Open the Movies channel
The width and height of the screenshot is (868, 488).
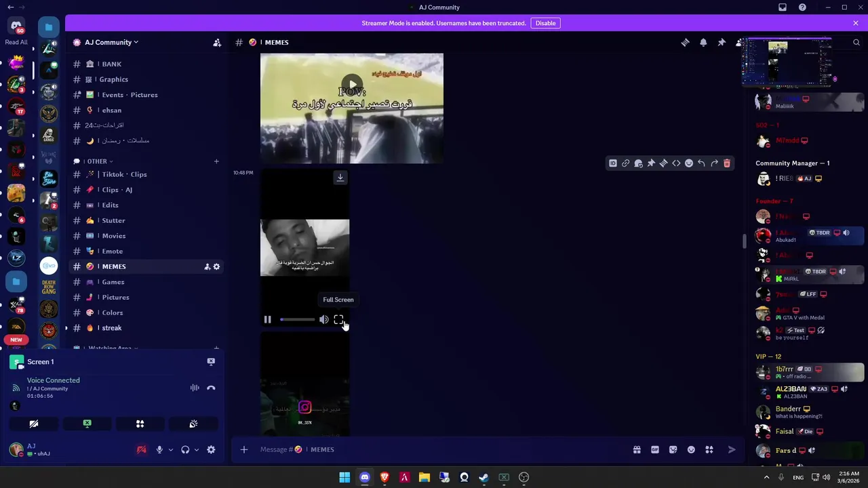click(146, 236)
